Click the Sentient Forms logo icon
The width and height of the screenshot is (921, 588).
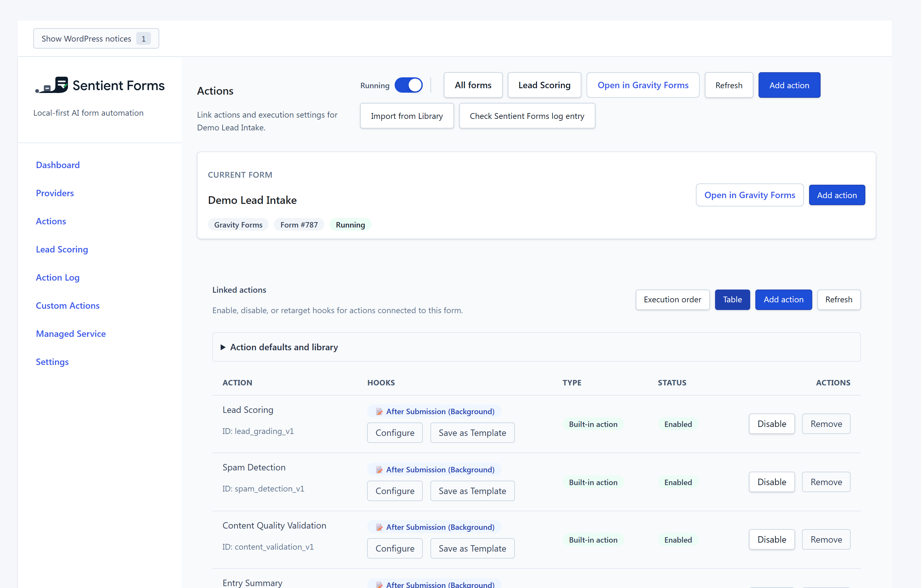point(51,85)
